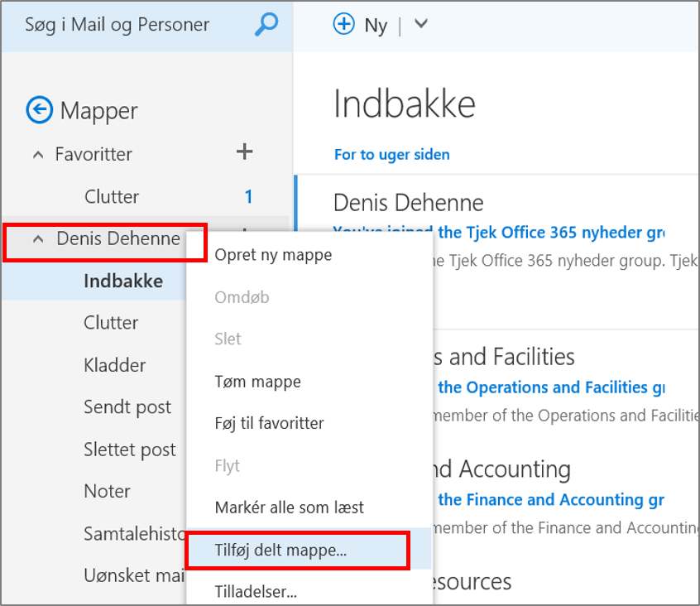Select Føj til favoritter menu entry
This screenshot has height=606, width=700.
coord(269,423)
